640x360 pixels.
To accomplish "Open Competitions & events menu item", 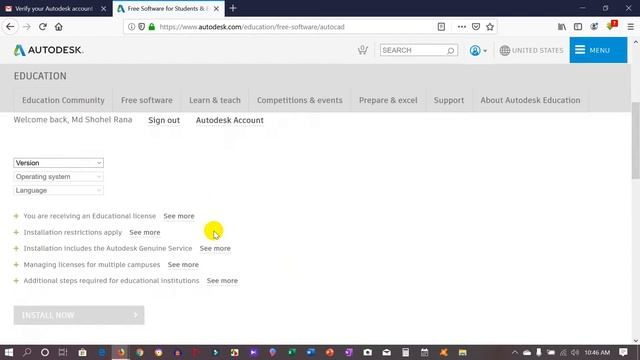I will pos(300,100).
